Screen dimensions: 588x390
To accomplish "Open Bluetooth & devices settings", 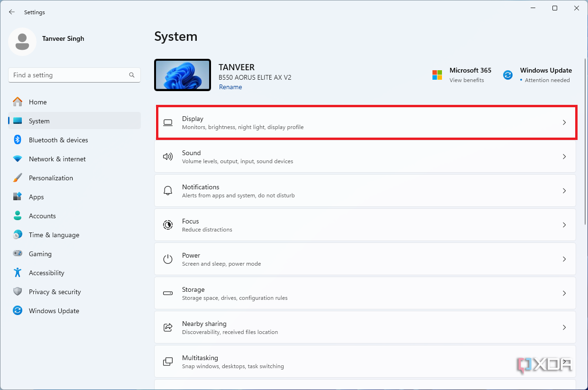I will click(x=58, y=140).
